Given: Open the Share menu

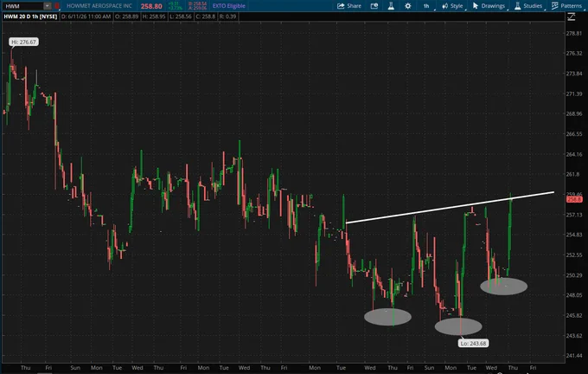Looking at the screenshot, I should pyautogui.click(x=349, y=6).
